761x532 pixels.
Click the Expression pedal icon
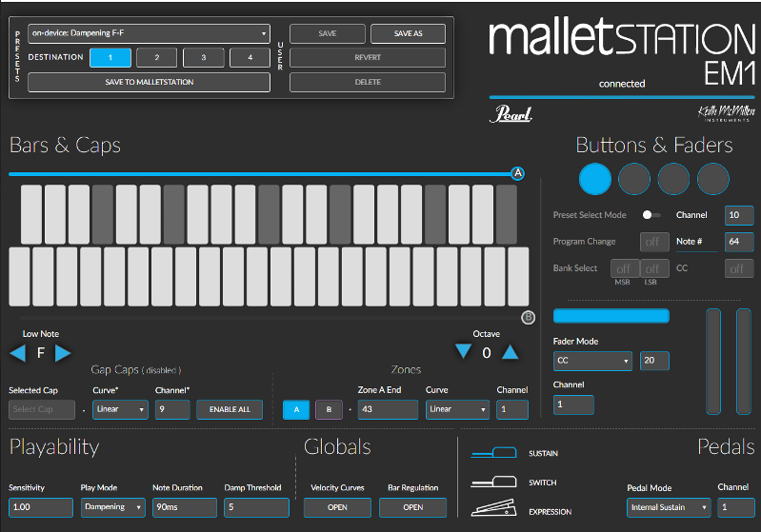click(x=493, y=507)
